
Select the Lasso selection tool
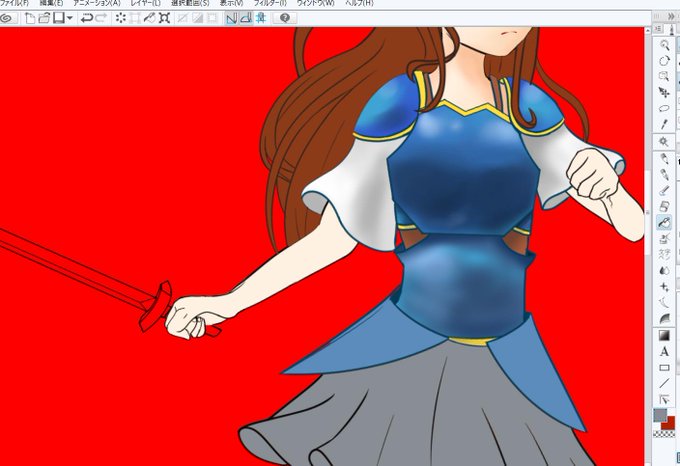click(x=664, y=108)
